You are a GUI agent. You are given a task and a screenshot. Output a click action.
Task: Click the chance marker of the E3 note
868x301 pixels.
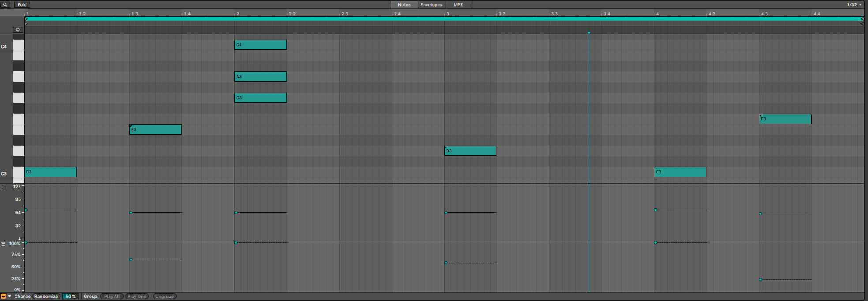pyautogui.click(x=131, y=260)
